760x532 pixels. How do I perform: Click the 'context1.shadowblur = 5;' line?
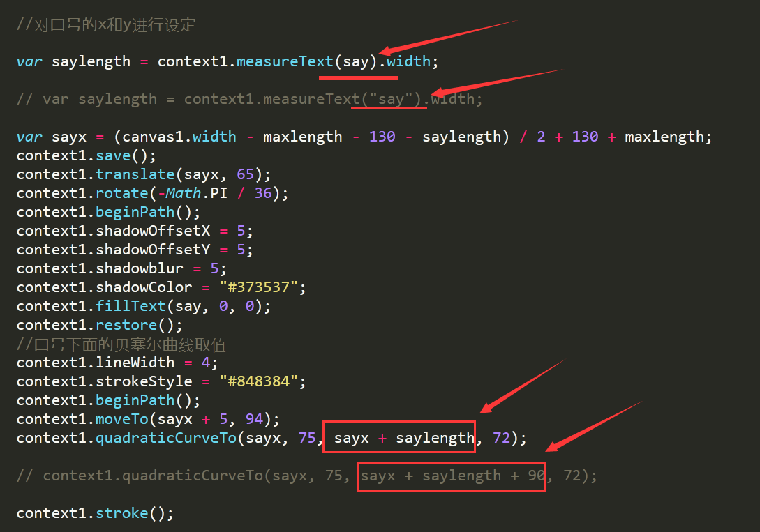click(x=121, y=268)
